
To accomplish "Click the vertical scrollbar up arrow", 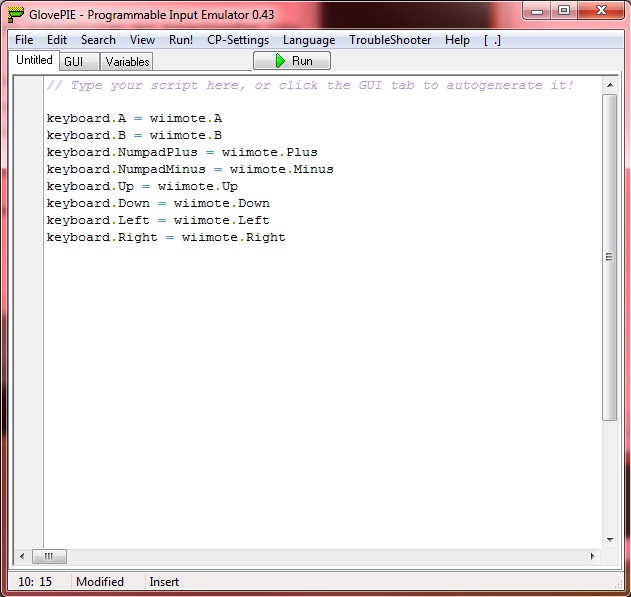I will point(609,85).
